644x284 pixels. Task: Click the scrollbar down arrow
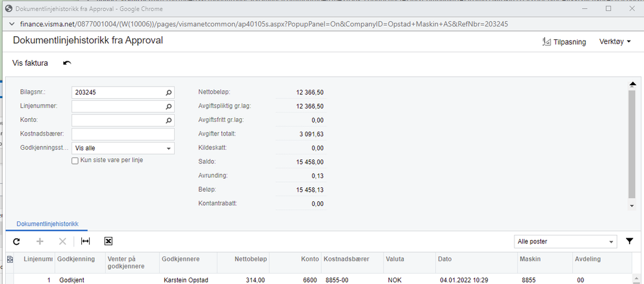(x=632, y=205)
